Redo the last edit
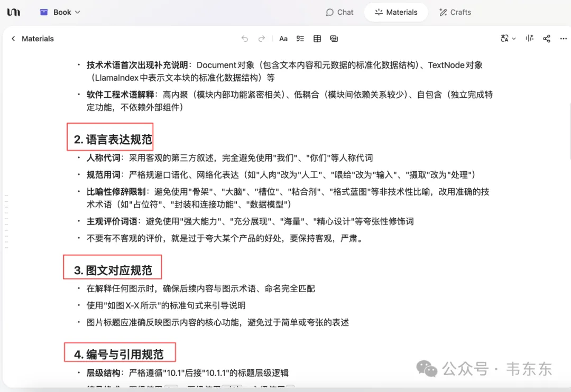 click(x=262, y=39)
